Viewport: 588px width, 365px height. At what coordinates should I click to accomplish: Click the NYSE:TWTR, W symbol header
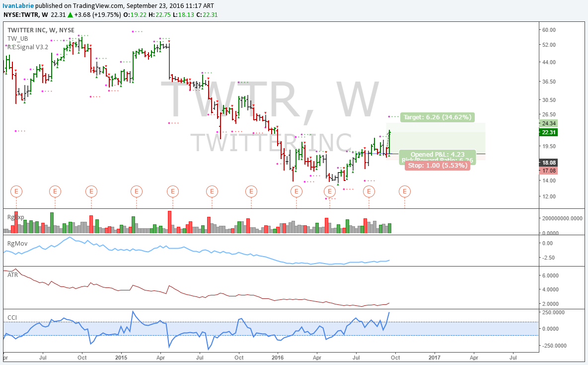coord(26,14)
